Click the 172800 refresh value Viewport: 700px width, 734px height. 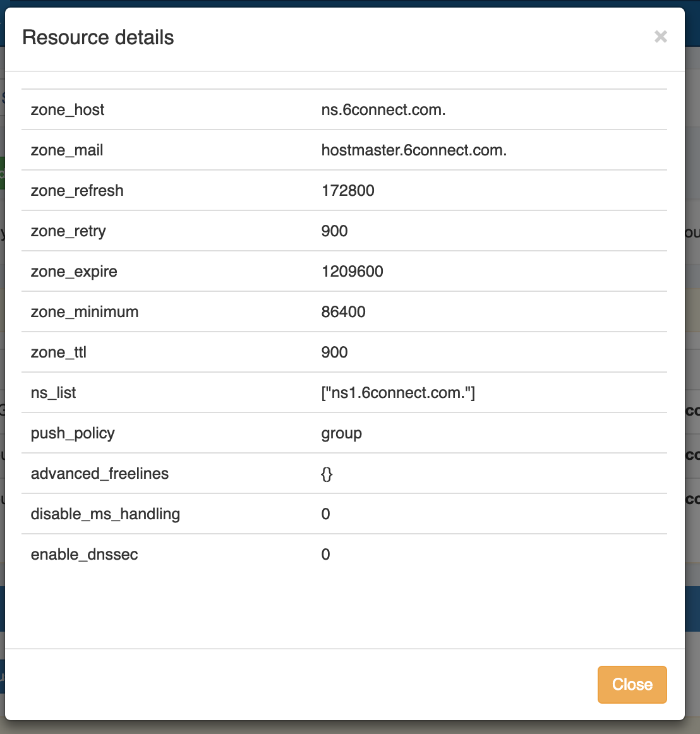[x=347, y=191]
